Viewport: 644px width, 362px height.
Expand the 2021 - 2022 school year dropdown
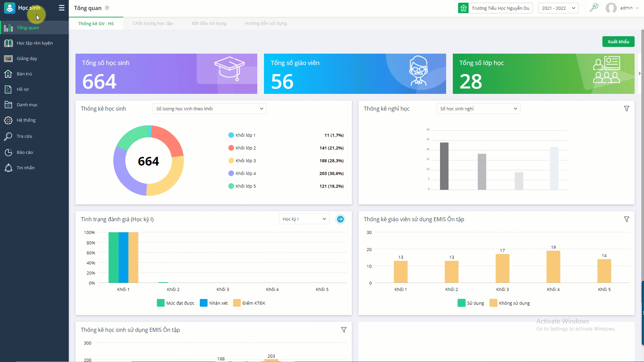pyautogui.click(x=558, y=8)
